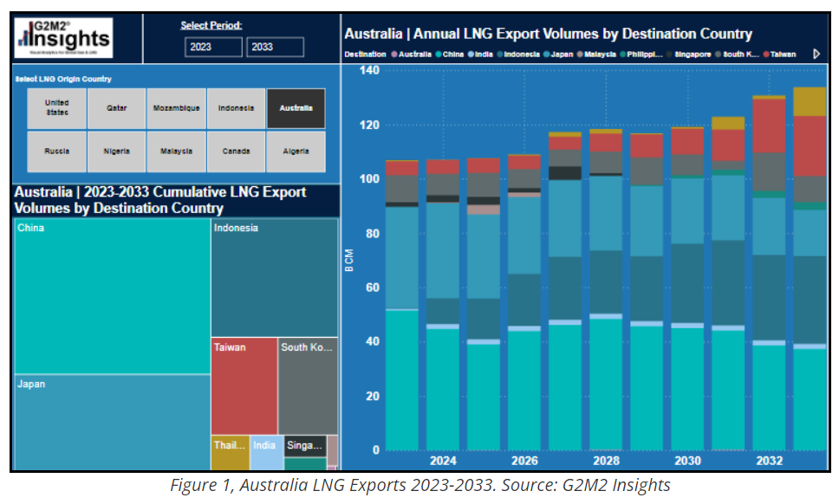
Task: Choose Mozambique in the origin slicer
Action: [177, 108]
